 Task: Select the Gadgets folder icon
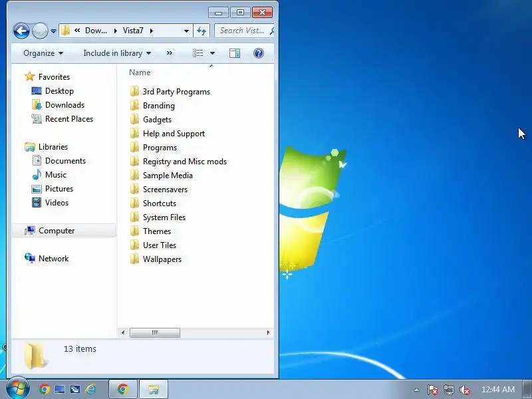tap(134, 119)
